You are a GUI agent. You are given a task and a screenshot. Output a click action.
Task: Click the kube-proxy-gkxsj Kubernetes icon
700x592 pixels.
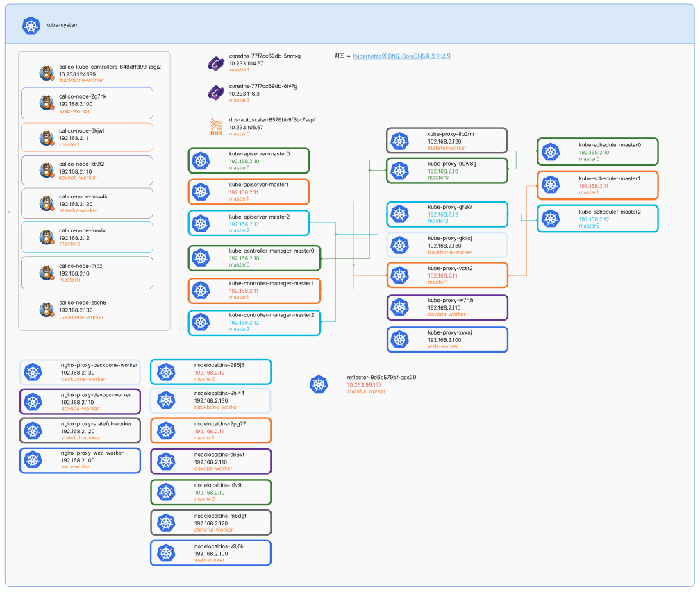399,245
